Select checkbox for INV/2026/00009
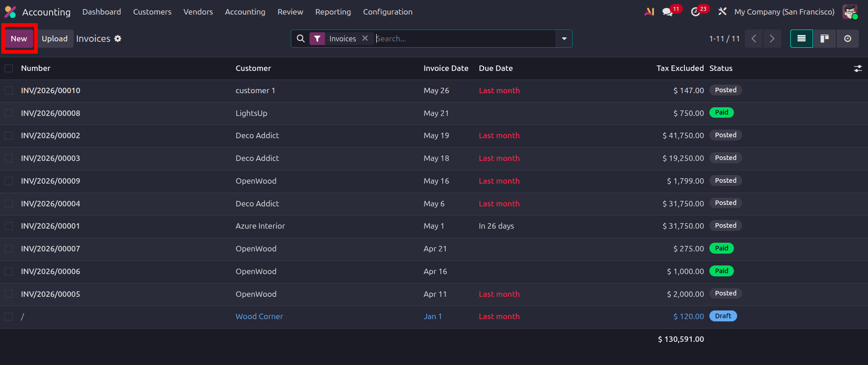Viewport: 868px width, 365px height. click(9, 181)
